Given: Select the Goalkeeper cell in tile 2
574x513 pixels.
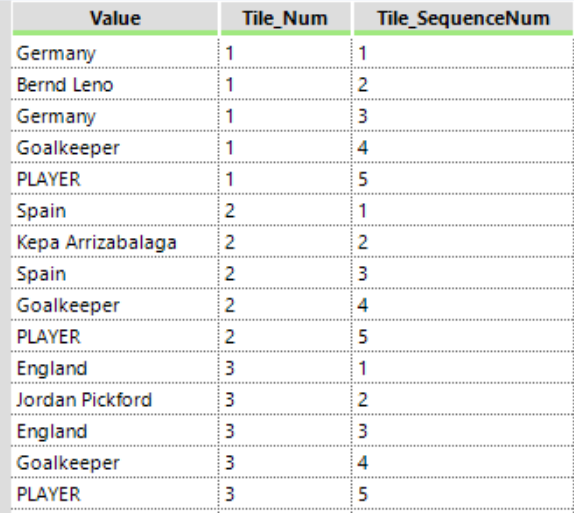Looking at the screenshot, I should tap(115, 305).
